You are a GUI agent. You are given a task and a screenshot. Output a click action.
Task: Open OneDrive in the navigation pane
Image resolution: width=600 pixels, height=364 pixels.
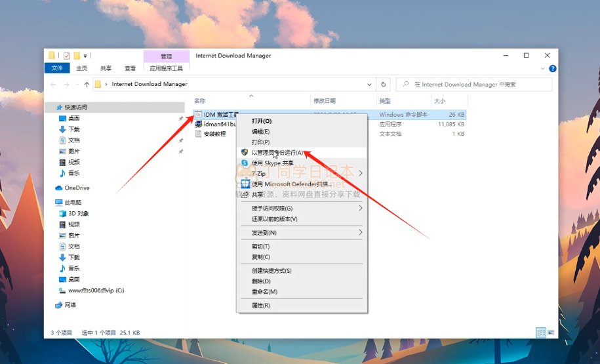click(x=72, y=188)
